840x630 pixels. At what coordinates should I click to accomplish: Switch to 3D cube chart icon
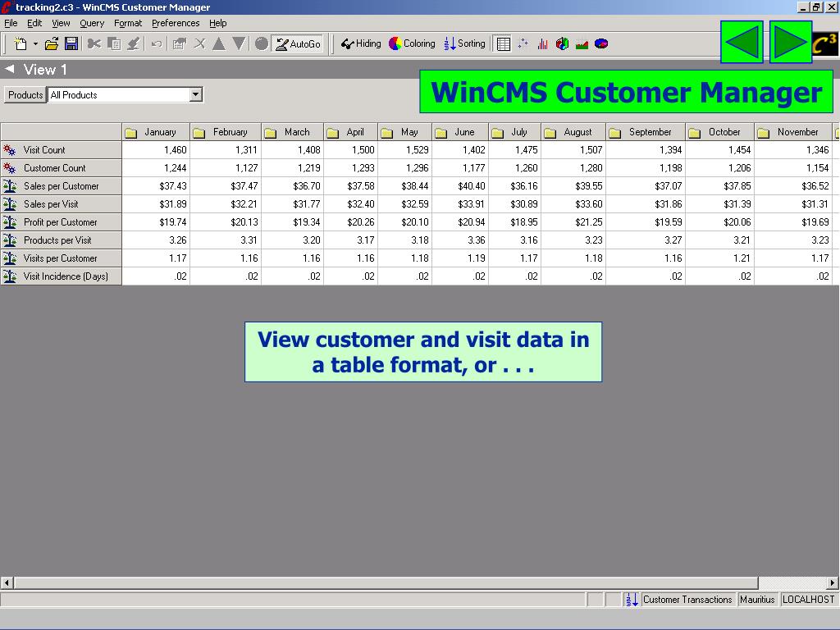coord(562,44)
